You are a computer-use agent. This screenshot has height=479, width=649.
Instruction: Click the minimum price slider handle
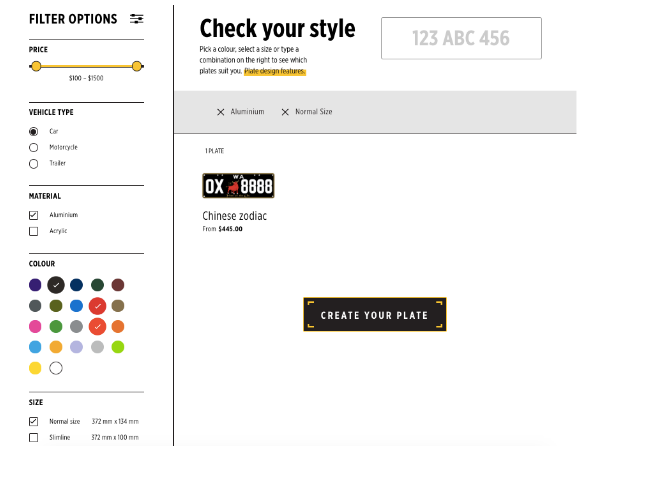(36, 66)
